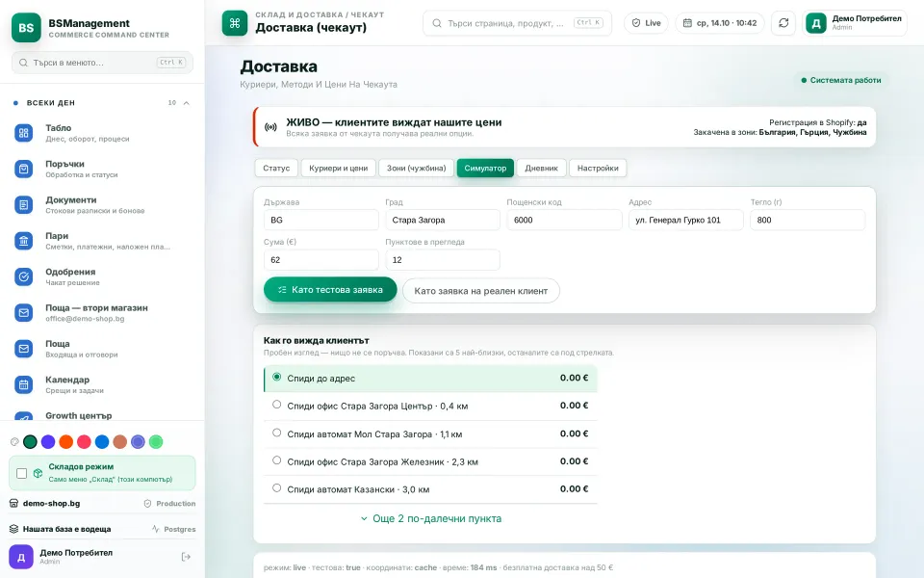Open the Статус tab
The image size is (924, 578).
pos(276,168)
